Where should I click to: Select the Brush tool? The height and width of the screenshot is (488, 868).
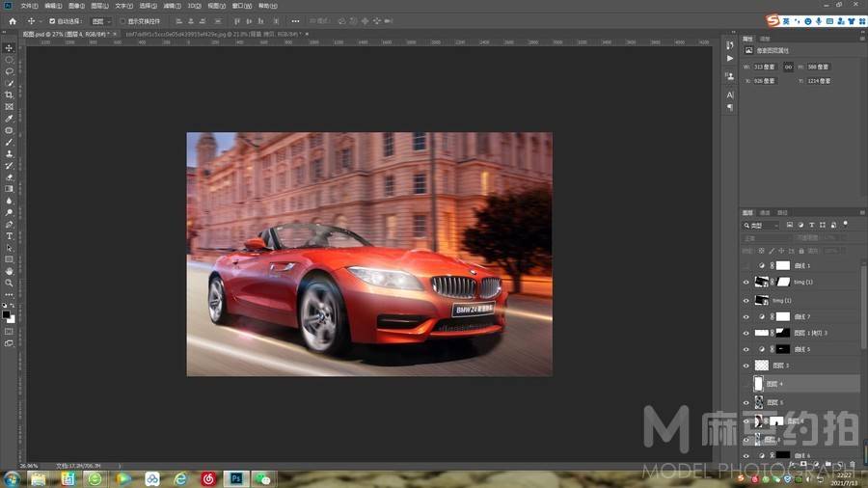9,142
